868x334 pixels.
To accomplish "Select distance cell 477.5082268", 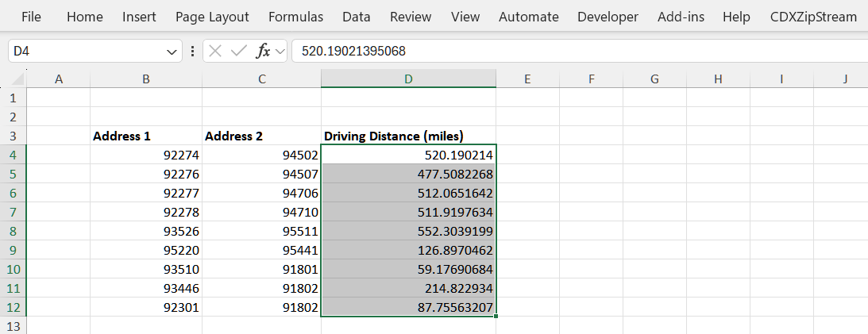I will pyautogui.click(x=408, y=175).
